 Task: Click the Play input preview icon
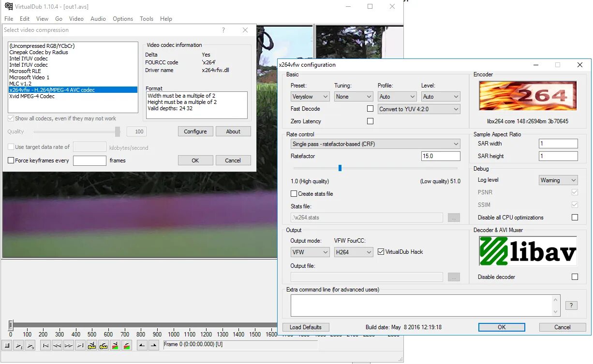(x=18, y=345)
